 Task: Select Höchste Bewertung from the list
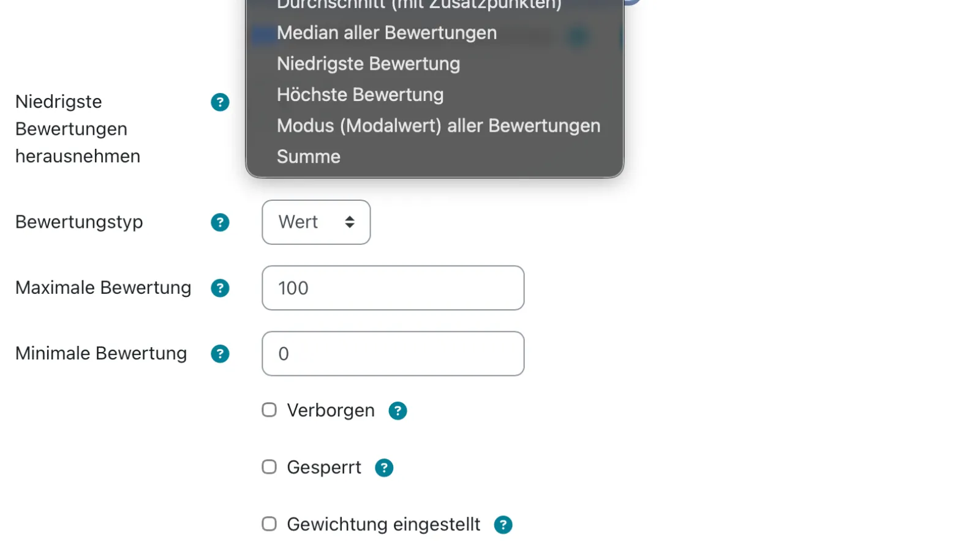pos(360,94)
